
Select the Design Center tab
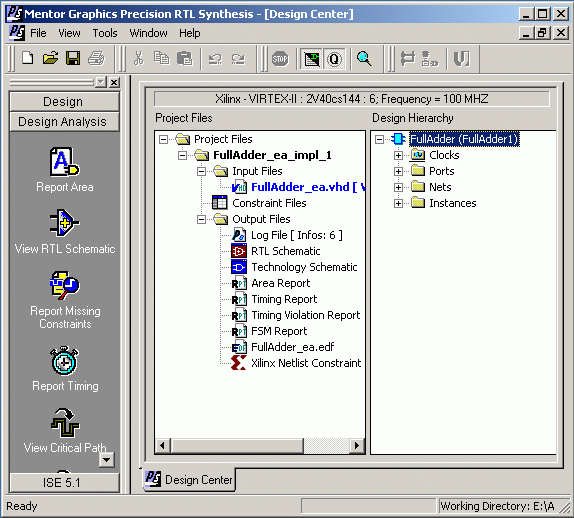coord(189,479)
